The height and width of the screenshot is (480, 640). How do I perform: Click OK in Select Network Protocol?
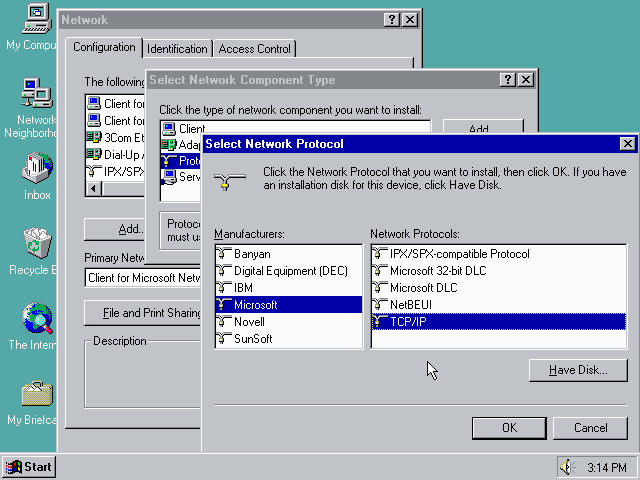tap(509, 428)
